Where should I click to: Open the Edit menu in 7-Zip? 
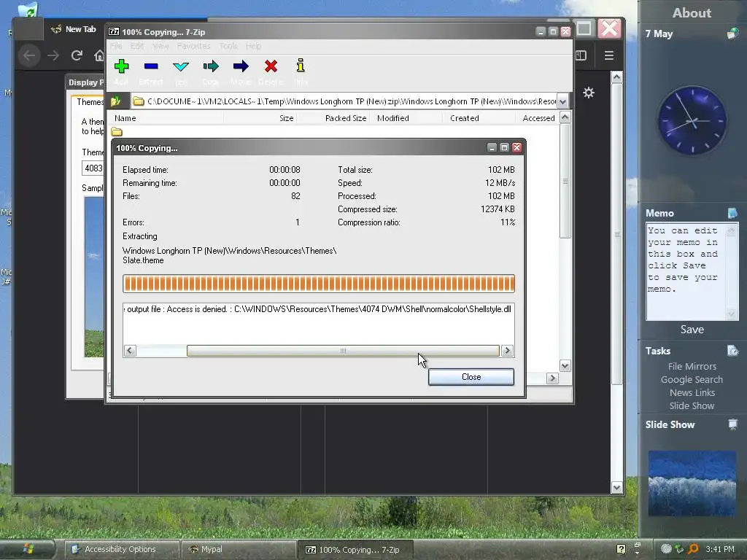click(136, 46)
